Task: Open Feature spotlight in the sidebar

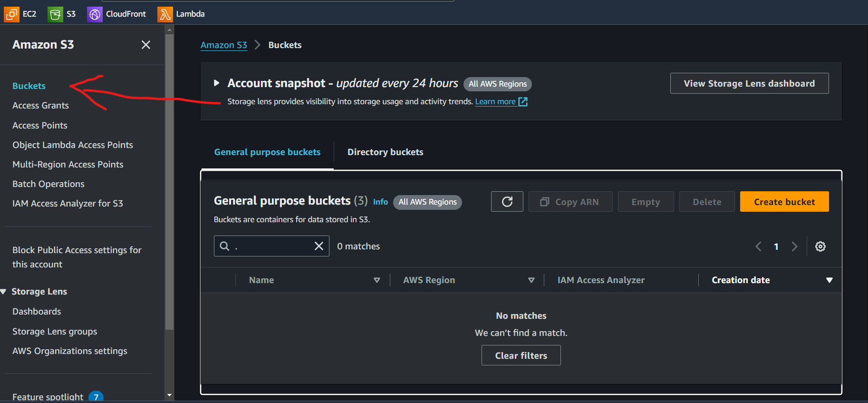Action: click(48, 397)
